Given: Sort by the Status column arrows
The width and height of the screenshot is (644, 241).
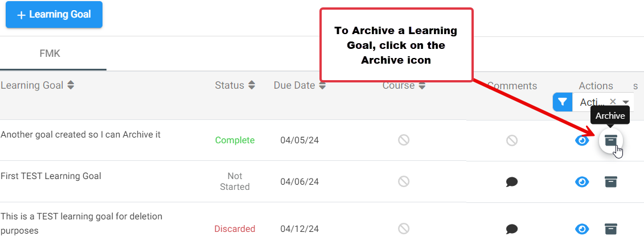Looking at the screenshot, I should point(251,85).
